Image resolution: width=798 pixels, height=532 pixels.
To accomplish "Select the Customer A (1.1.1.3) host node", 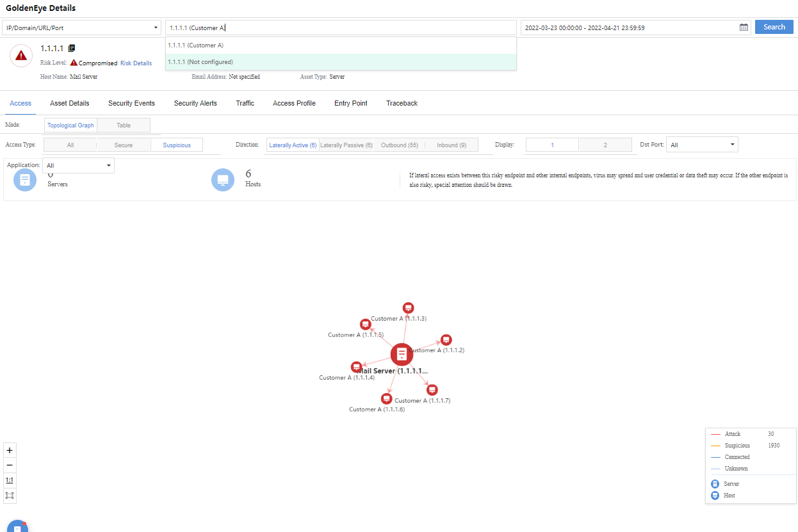I will click(x=408, y=308).
